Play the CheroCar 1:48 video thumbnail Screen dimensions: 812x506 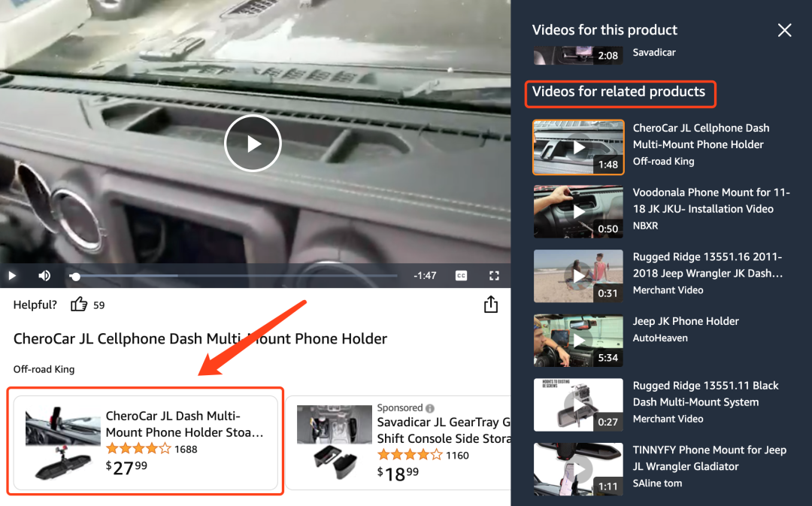click(578, 147)
